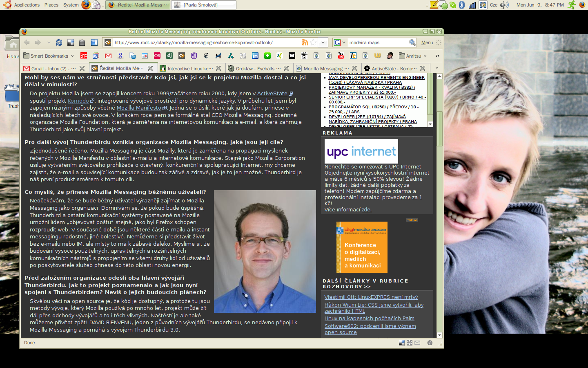Open 'Vlastimil Ott: LinuxEXPRES není mrtvý' article link
The height and width of the screenshot is (368, 588).
click(371, 297)
